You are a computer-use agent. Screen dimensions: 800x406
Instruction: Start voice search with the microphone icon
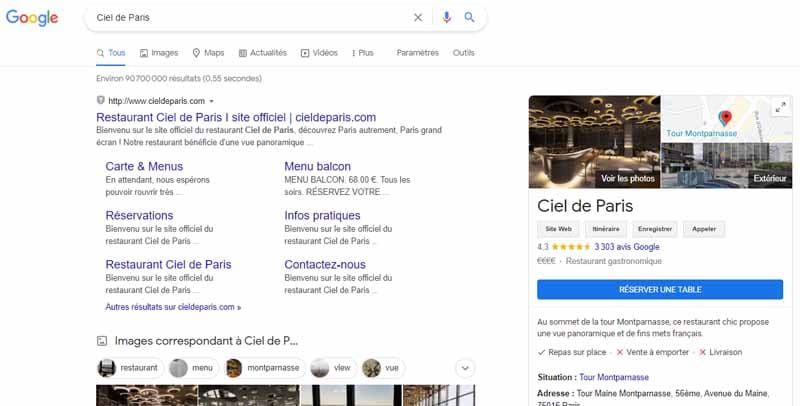click(446, 17)
